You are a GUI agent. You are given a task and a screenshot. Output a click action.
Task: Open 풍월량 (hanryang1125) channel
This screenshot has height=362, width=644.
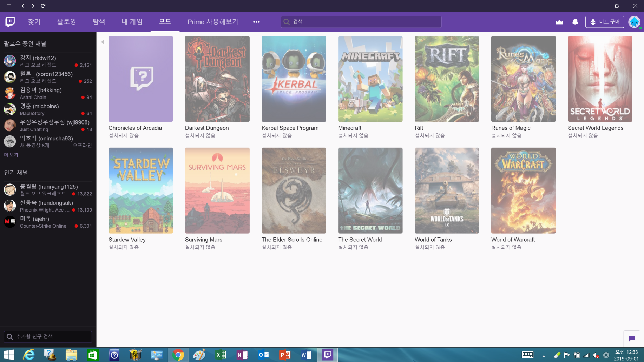pyautogui.click(x=48, y=190)
